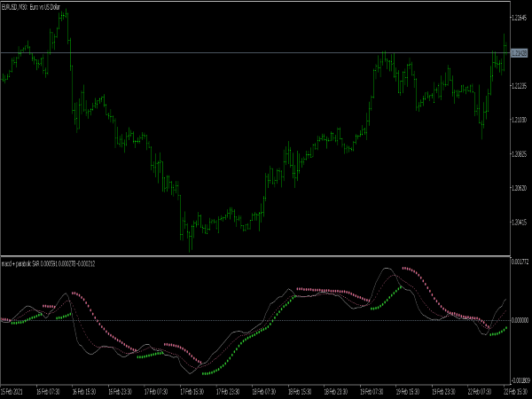532x399 pixels.
Task: Click the 17 Feb 07:30 time label
Action: coord(156,392)
